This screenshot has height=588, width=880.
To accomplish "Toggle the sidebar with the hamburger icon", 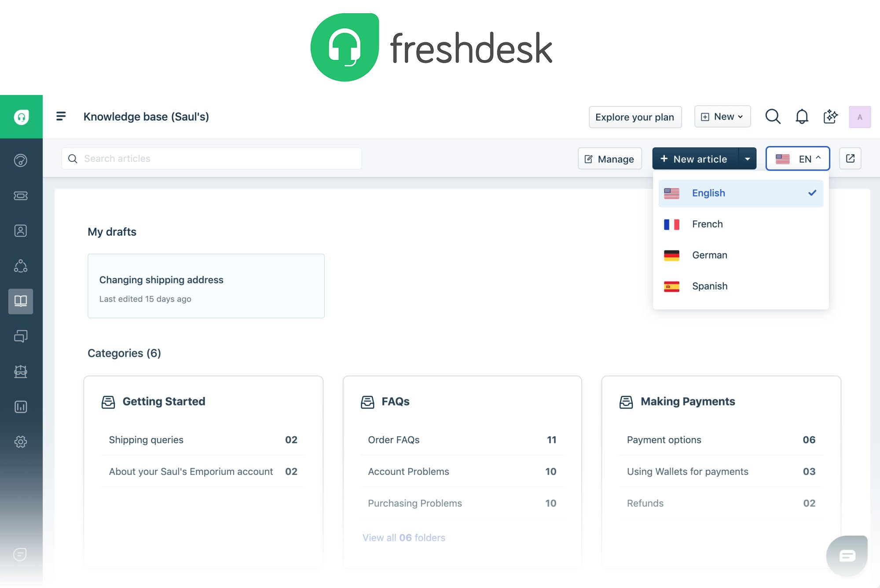I will (x=61, y=116).
